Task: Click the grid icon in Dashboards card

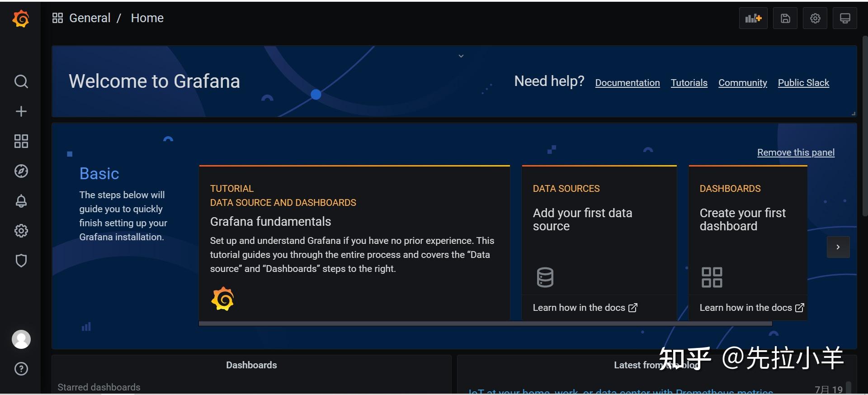Action: tap(712, 277)
